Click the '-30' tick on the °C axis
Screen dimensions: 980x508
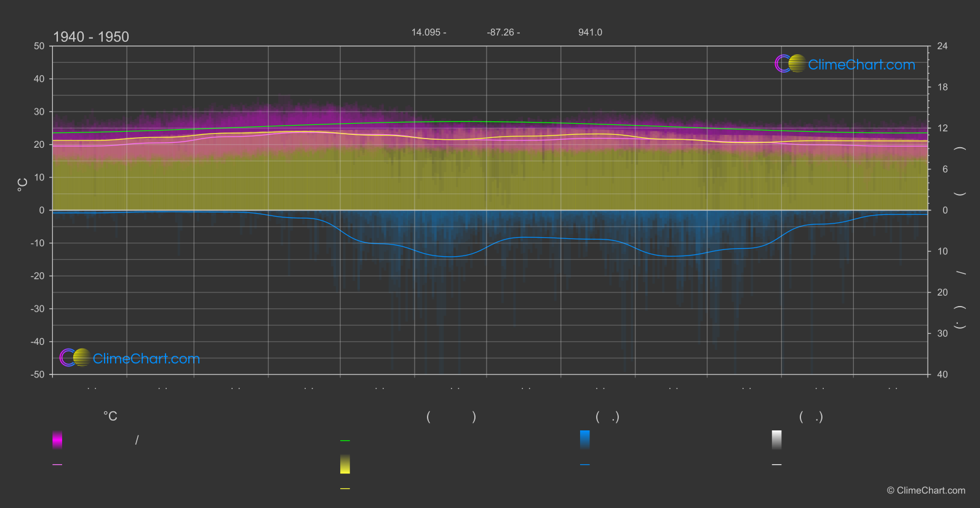click(38, 309)
